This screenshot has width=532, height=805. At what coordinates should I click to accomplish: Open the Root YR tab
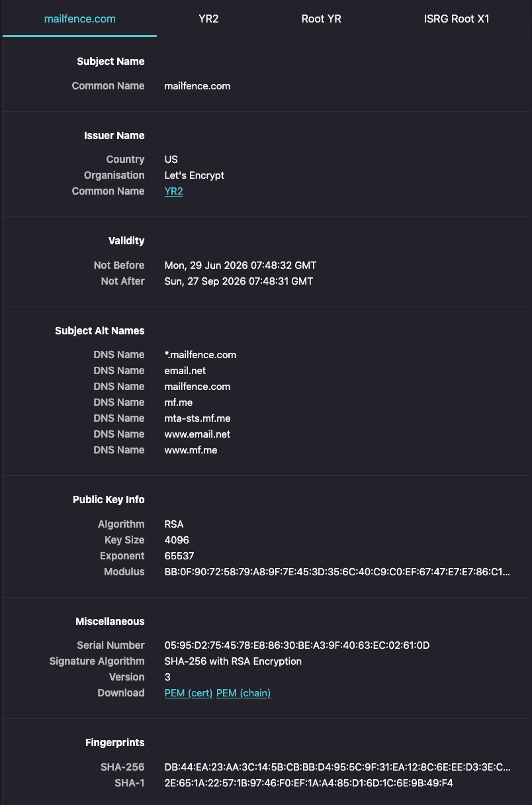point(321,19)
